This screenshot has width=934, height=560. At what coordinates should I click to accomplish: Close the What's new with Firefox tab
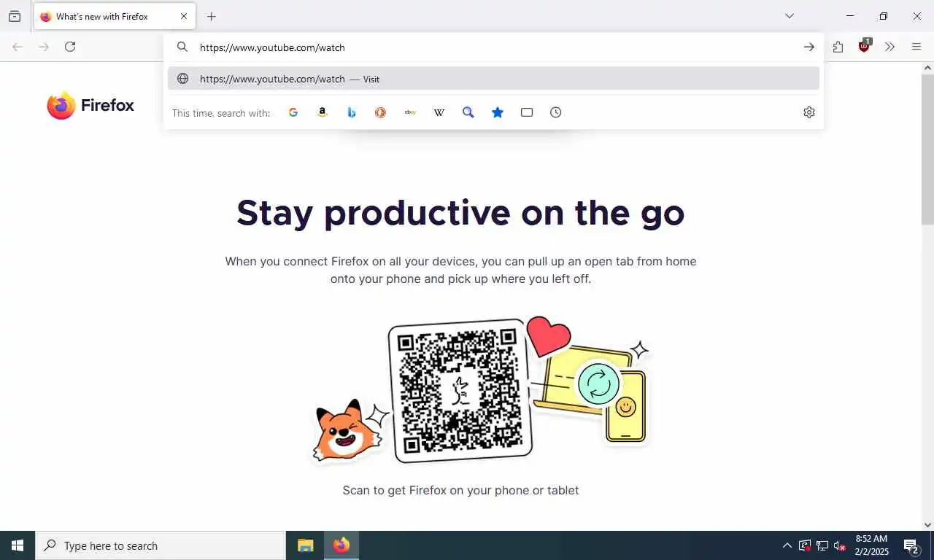pyautogui.click(x=184, y=16)
